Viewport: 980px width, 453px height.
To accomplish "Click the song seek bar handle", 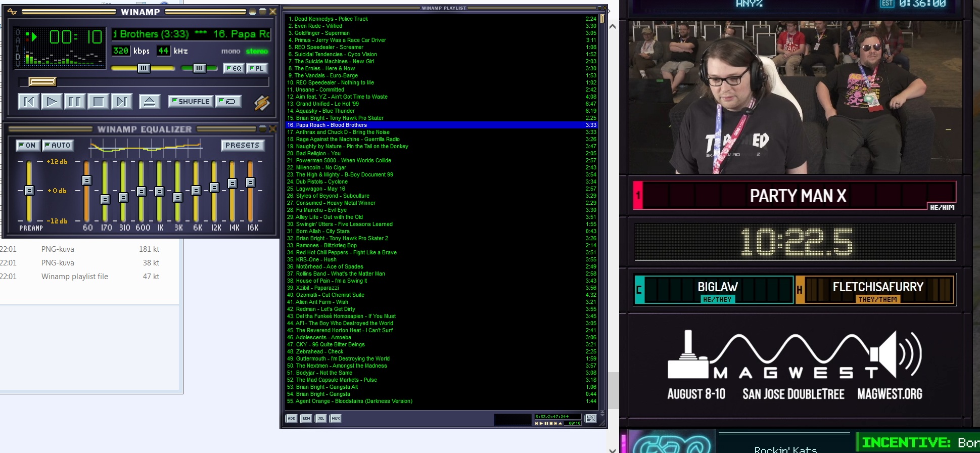I will (42, 81).
